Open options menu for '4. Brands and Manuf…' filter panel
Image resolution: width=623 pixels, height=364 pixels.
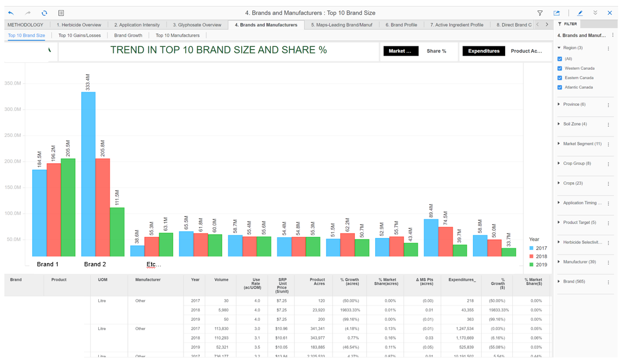click(x=613, y=35)
